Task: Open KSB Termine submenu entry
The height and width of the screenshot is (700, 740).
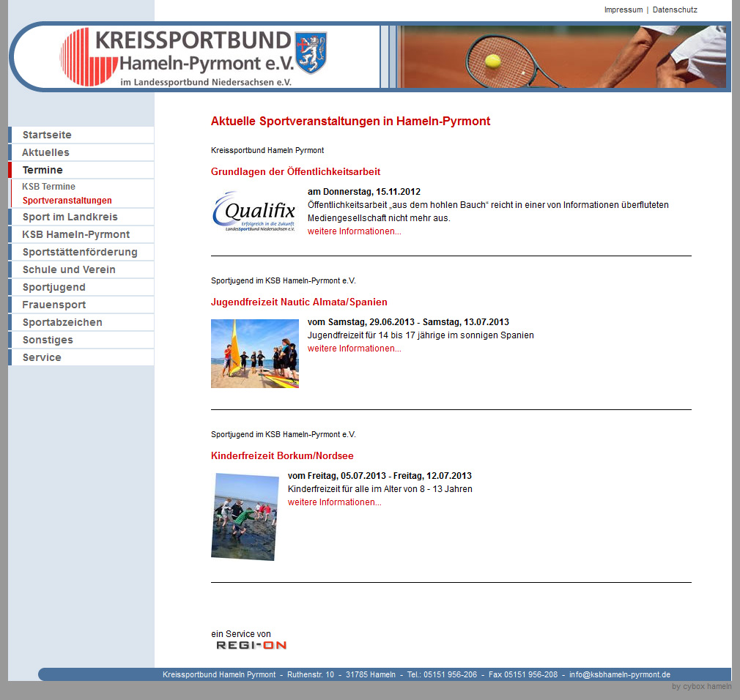Action: pyautogui.click(x=48, y=187)
